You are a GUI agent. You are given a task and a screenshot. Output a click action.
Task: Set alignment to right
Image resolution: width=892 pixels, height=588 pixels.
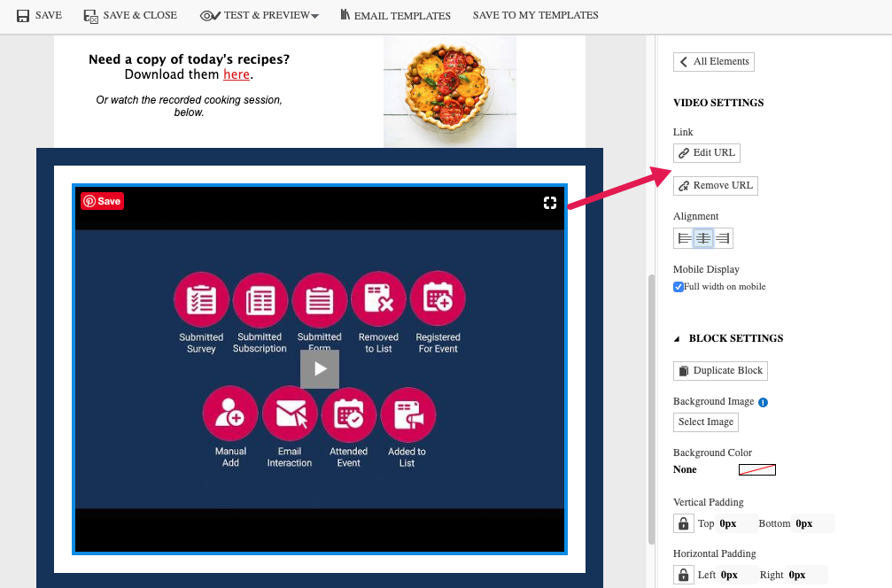(722, 238)
